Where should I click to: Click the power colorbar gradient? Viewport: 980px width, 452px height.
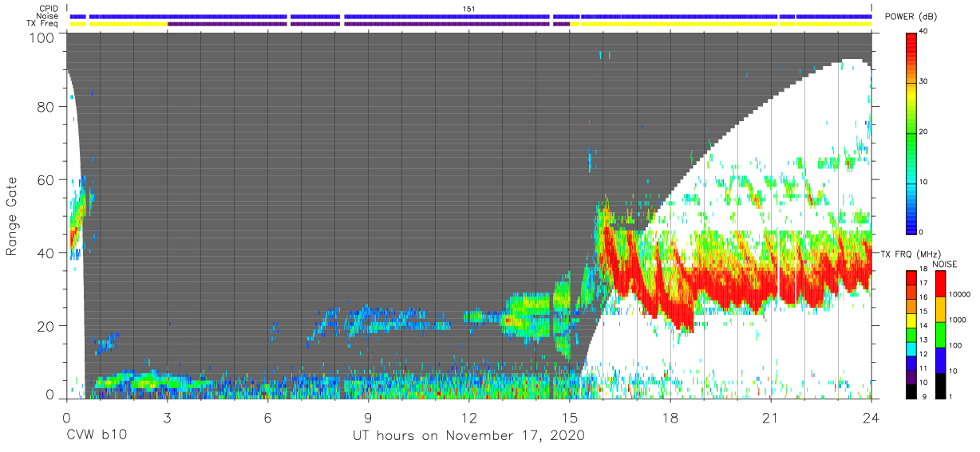911,132
